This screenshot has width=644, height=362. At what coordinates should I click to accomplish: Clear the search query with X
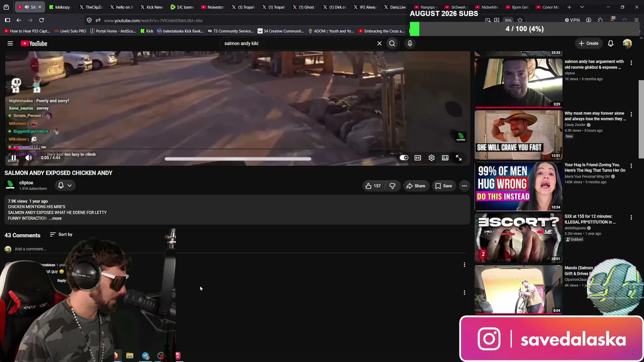[x=379, y=43]
